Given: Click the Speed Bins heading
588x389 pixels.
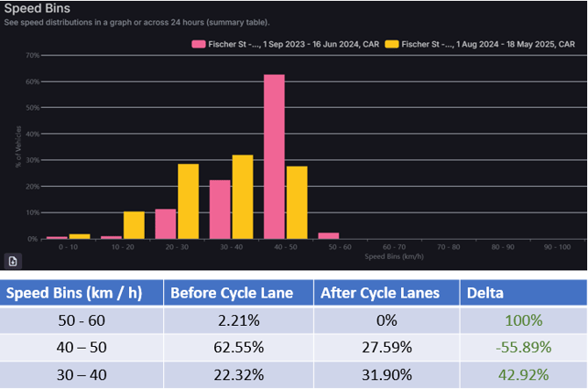Looking at the screenshot, I should tap(37, 8).
